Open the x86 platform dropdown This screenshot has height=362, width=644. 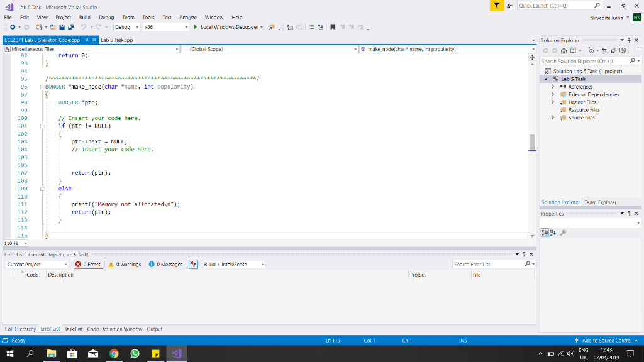(166, 27)
